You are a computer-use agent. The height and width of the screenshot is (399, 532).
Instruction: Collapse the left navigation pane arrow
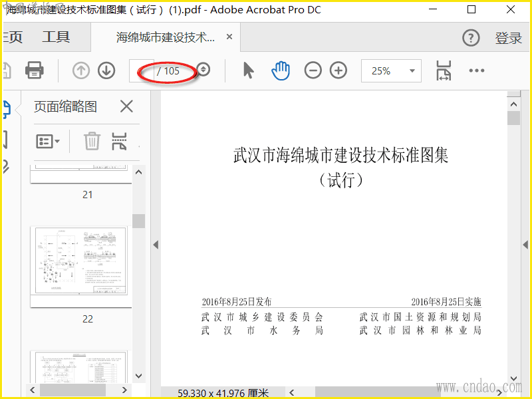[x=156, y=245]
